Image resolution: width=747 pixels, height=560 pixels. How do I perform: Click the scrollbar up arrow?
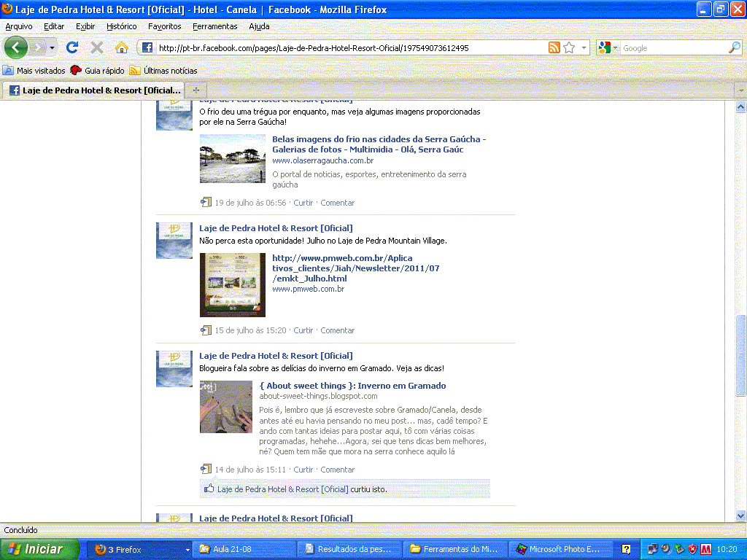click(740, 106)
